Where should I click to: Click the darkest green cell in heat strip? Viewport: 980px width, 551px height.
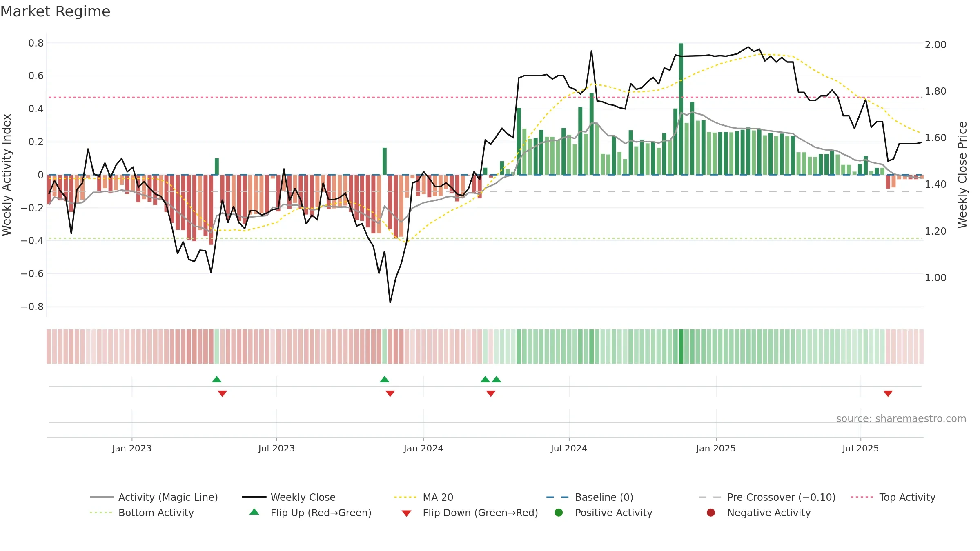[x=681, y=347]
